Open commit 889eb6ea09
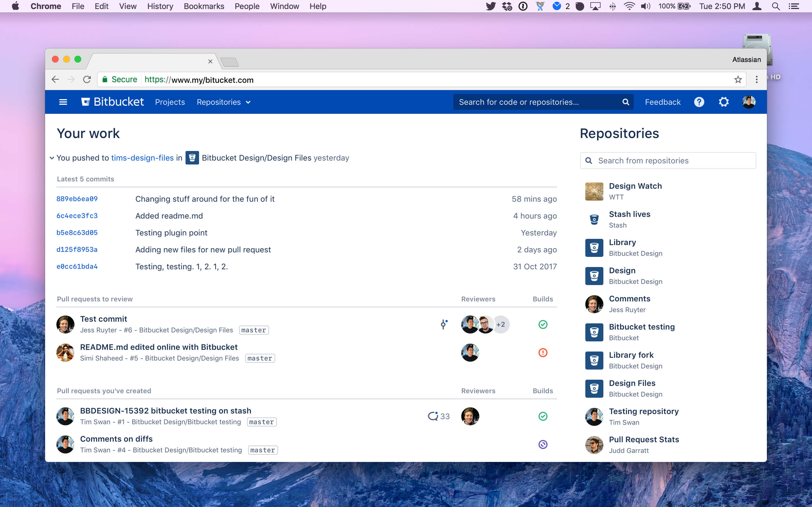Screen dimensions: 812x507 point(77,199)
